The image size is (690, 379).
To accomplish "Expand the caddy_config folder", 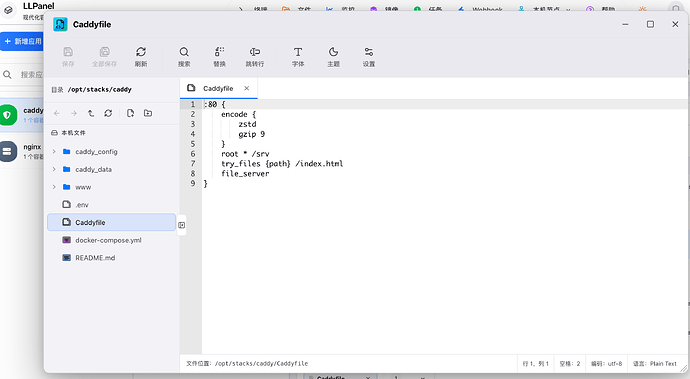I will point(54,151).
